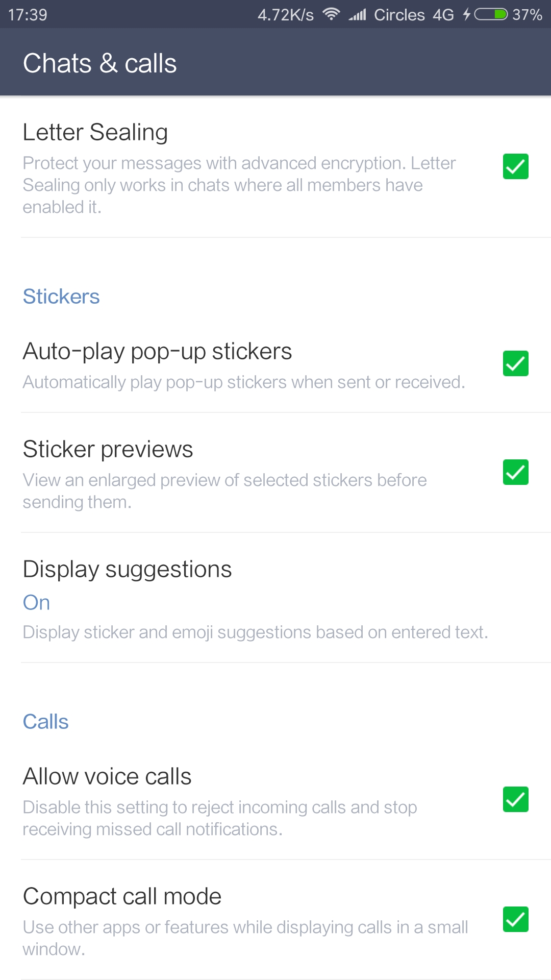Tap the Stickers section header
Screen dimensions: 551x980
(61, 297)
